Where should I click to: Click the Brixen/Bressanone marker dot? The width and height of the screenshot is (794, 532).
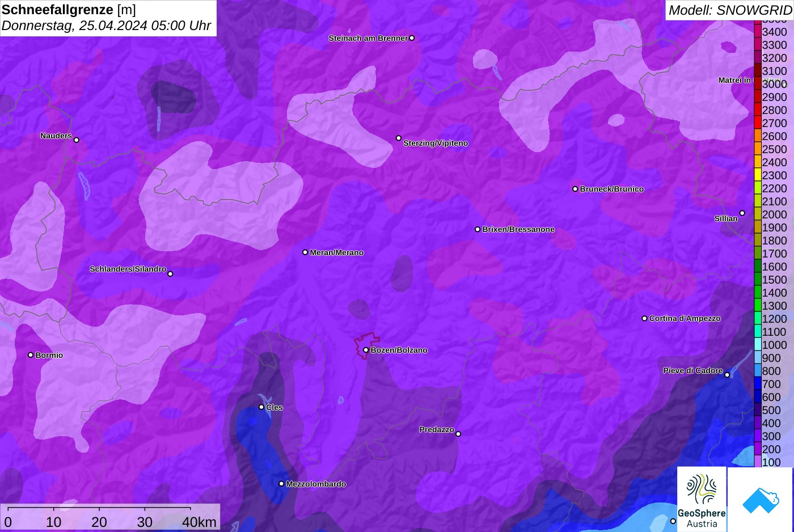478,229
